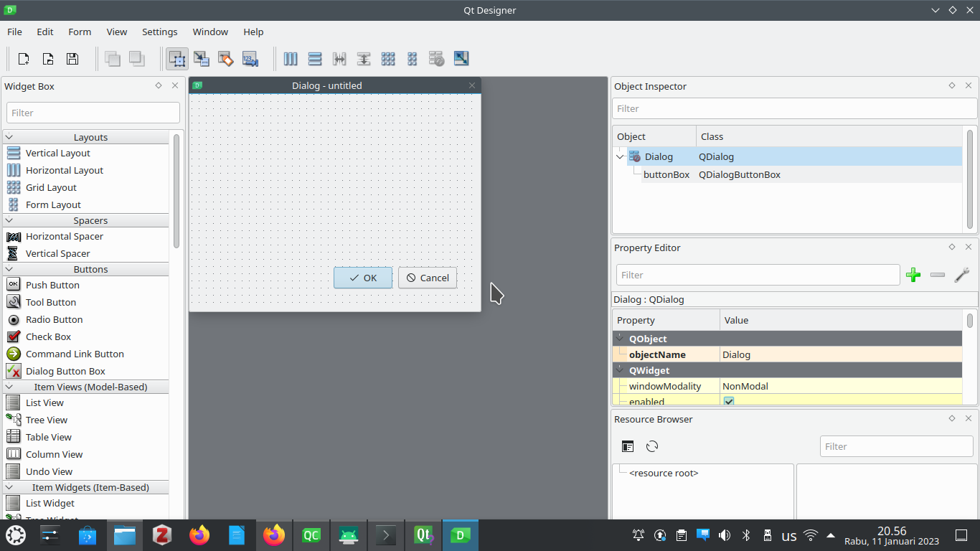Open volume control in system tray
The width and height of the screenshot is (980, 551).
[725, 535]
